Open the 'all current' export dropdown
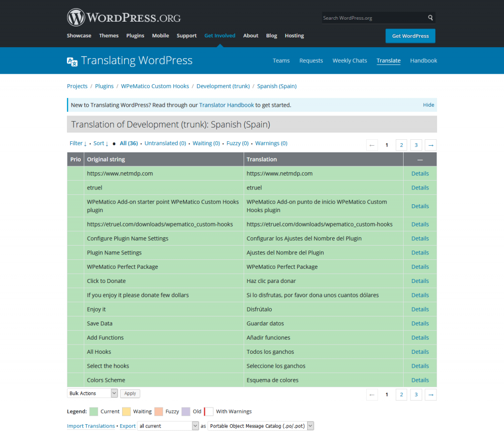Screen dimensions: 504x438 (168, 426)
